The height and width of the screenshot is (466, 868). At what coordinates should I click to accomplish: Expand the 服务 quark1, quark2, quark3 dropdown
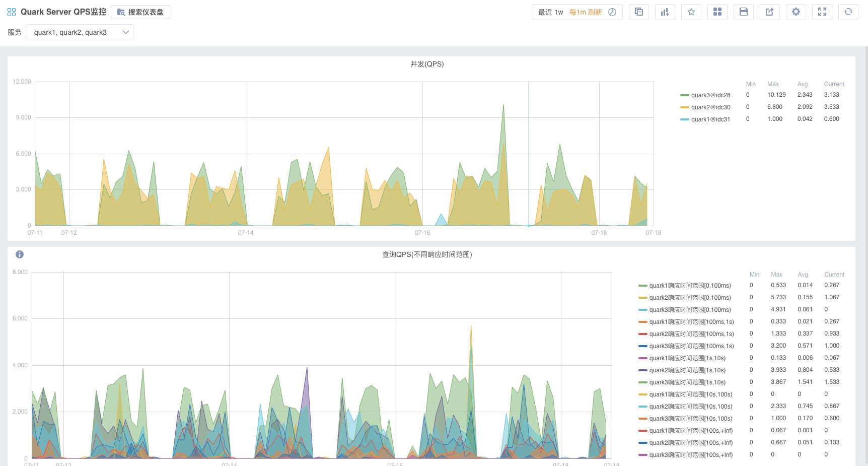[80, 32]
